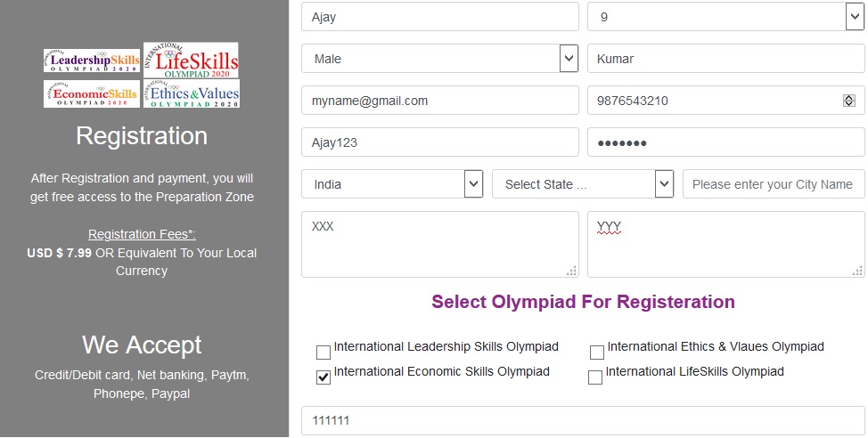868x438 pixels.
Task: Click the text area containing XXX
Action: pos(439,244)
